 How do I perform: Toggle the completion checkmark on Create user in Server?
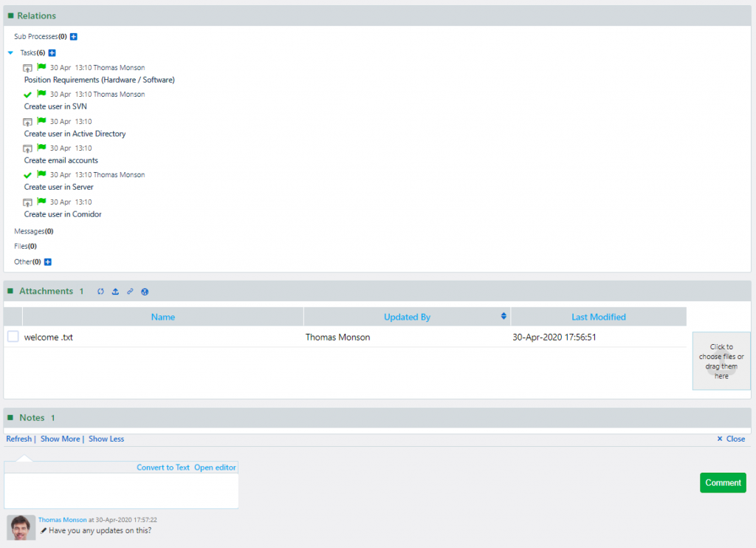[30, 174]
